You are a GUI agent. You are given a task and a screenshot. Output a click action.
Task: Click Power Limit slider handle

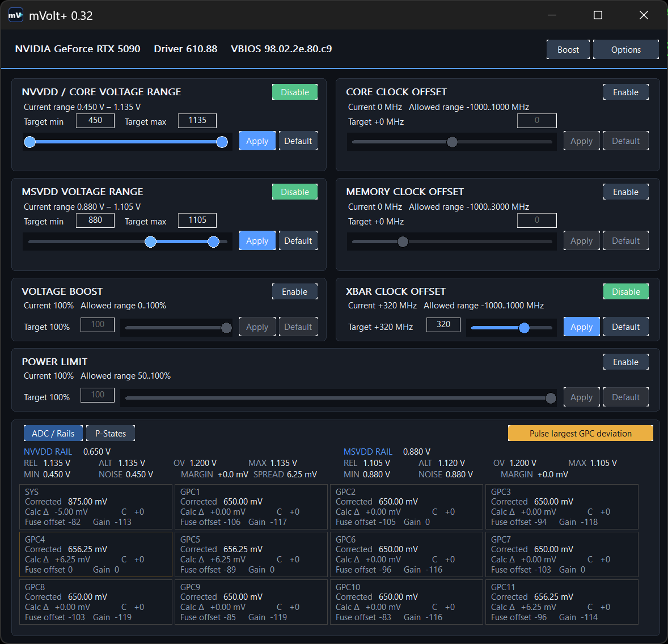coord(551,398)
